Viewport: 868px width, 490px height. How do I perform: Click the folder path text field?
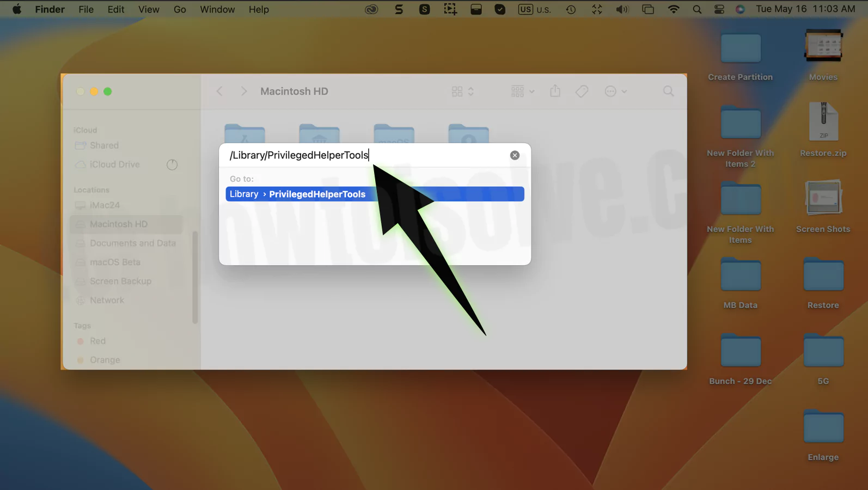(x=365, y=155)
